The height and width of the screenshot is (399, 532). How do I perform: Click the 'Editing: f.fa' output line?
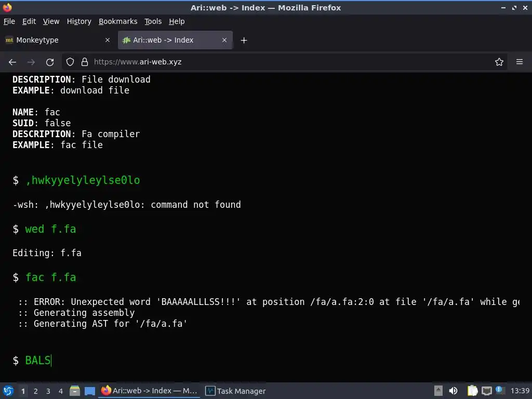[47, 253]
